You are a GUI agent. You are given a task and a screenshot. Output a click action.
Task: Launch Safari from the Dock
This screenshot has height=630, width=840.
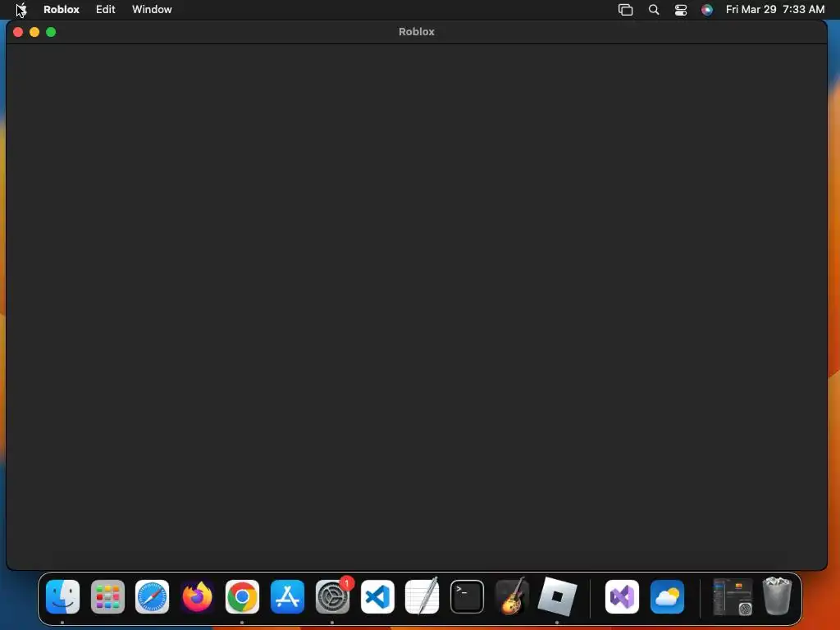click(x=152, y=596)
